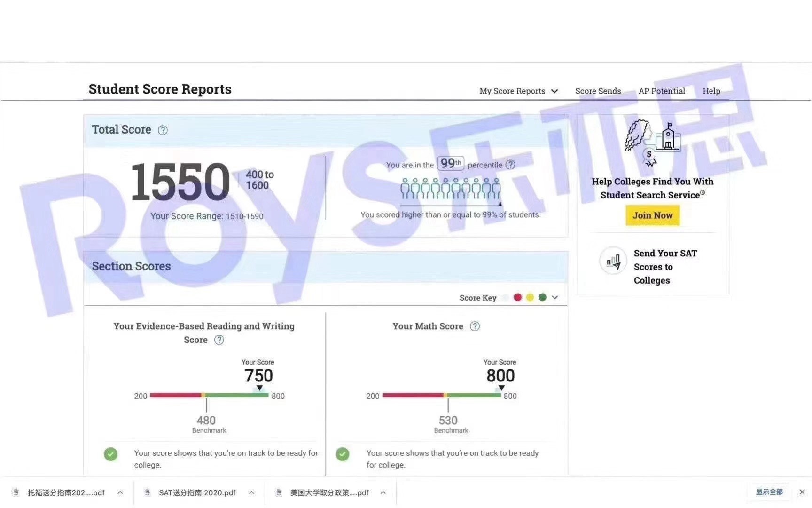Click the Send SAT Scores chart icon

click(x=613, y=261)
